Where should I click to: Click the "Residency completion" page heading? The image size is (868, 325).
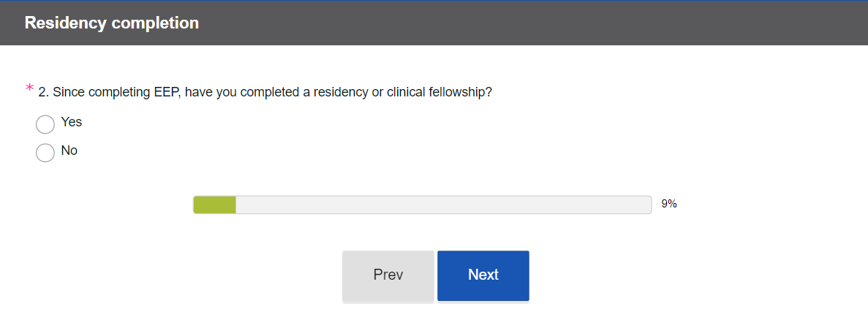coord(112,23)
